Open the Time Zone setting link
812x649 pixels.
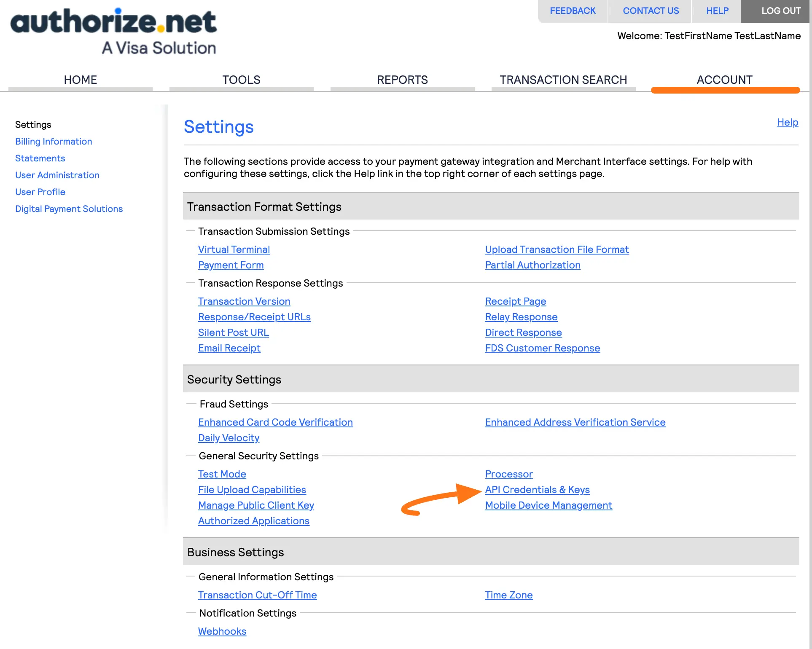tap(509, 595)
